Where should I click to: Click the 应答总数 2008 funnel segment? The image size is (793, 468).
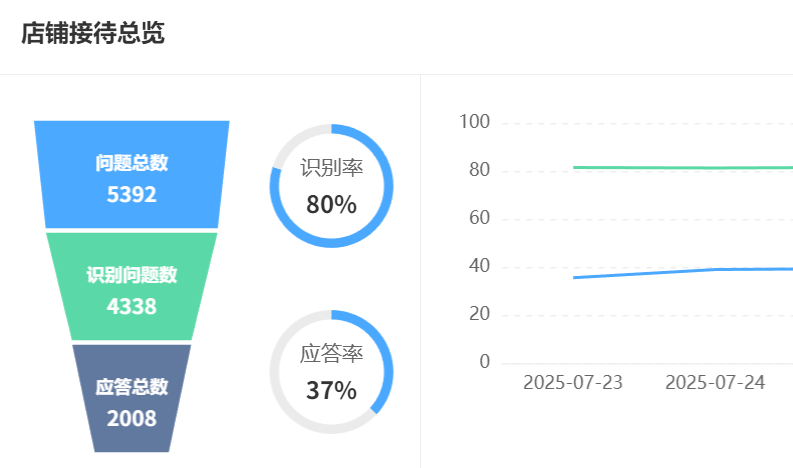tap(131, 399)
